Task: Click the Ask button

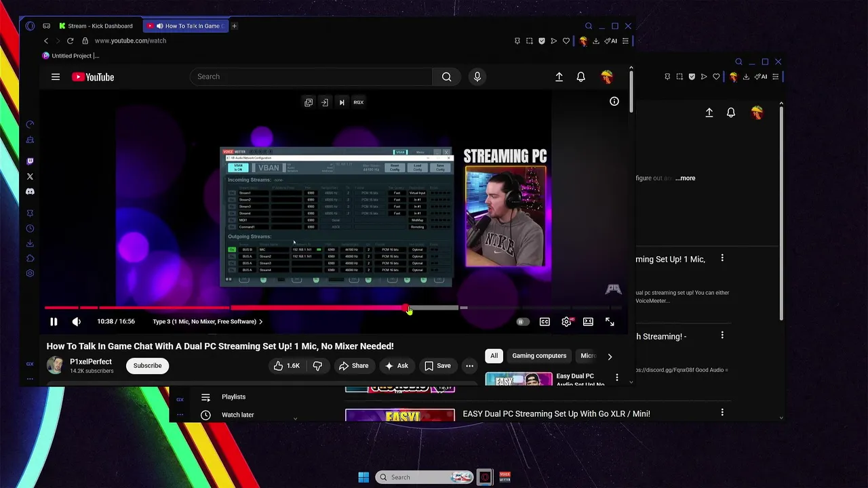Action: pos(397,366)
